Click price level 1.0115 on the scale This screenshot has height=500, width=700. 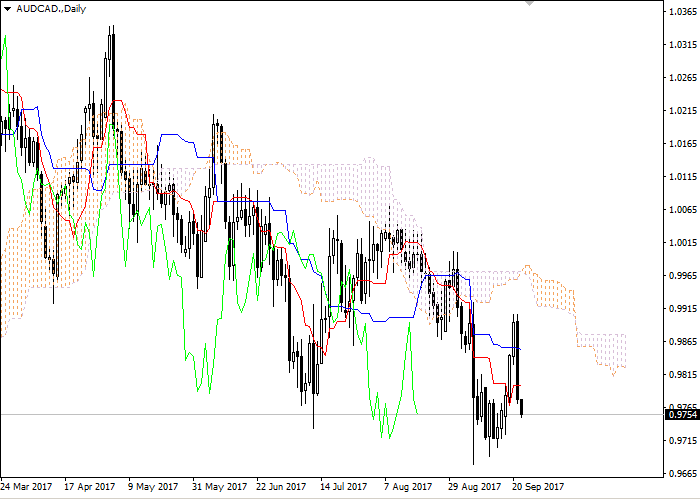[x=683, y=177]
